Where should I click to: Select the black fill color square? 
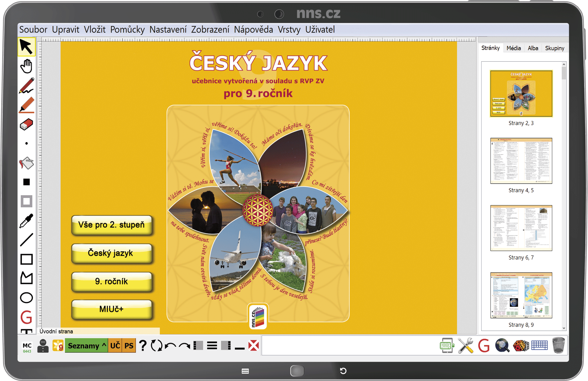pos(26,182)
